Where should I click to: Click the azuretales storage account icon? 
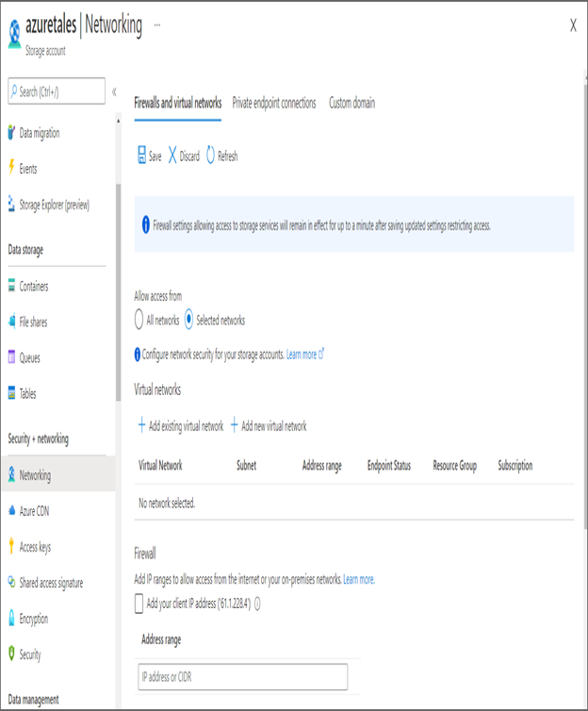[14, 34]
